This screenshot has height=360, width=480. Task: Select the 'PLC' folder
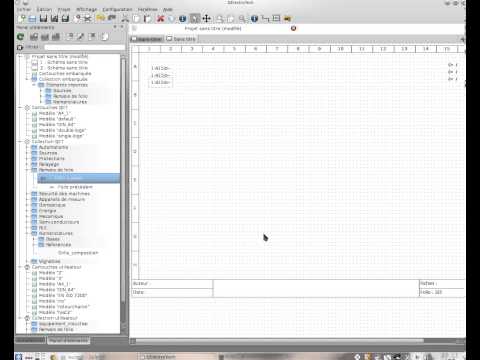click(x=43, y=228)
